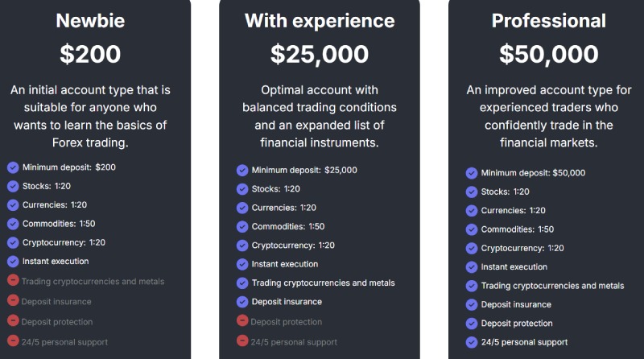Click the checkmark icon beside Professional Deposit protection
The image size is (644, 359).
click(472, 324)
